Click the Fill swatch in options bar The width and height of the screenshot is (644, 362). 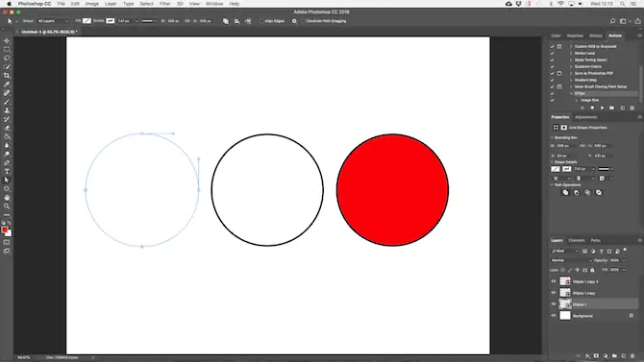(87, 21)
